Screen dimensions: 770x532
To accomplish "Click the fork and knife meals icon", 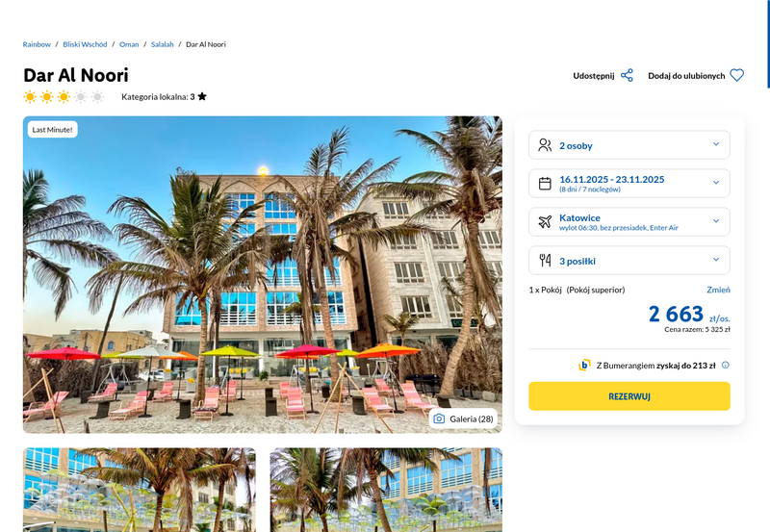I will coord(545,260).
